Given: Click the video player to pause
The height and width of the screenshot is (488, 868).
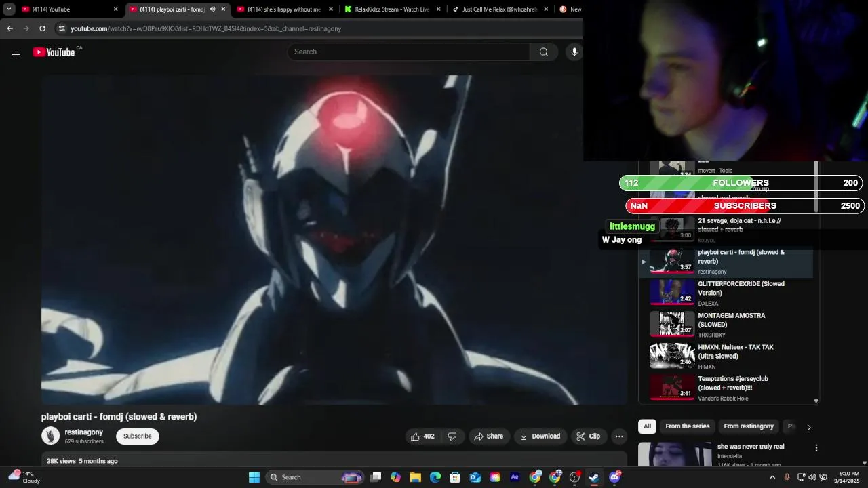Looking at the screenshot, I should (x=334, y=240).
